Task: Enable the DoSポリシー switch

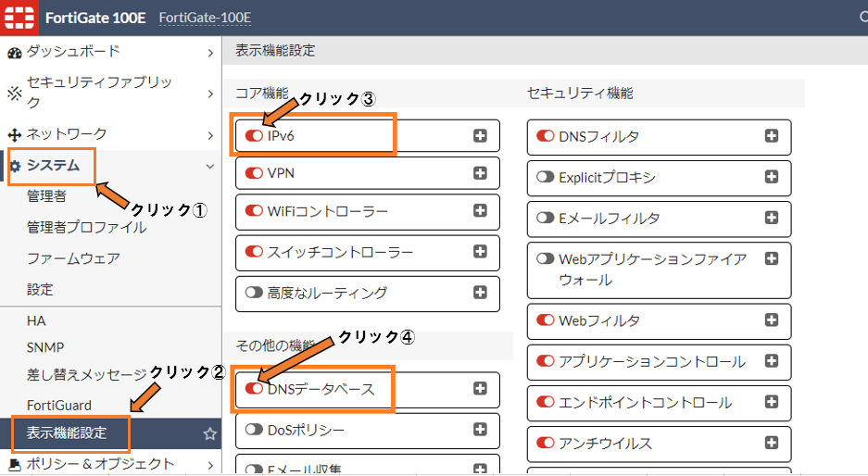Action: 254,430
